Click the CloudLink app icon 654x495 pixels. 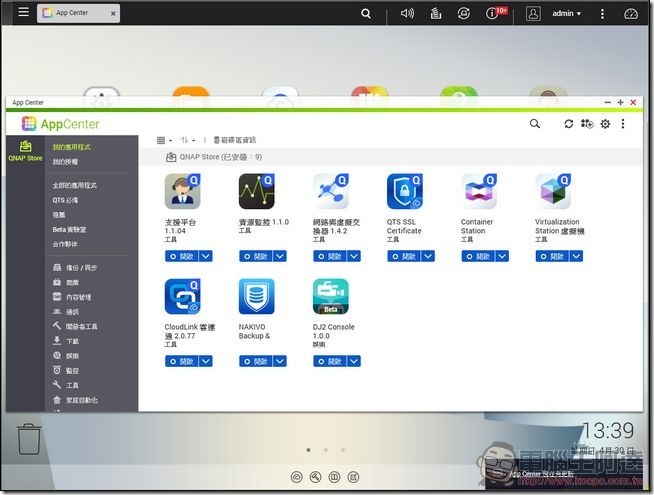coord(183,296)
